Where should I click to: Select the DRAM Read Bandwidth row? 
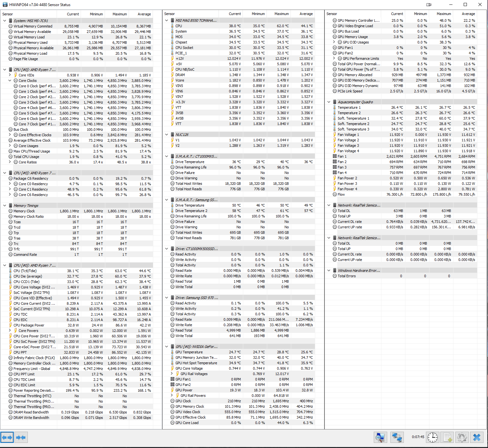77,412
